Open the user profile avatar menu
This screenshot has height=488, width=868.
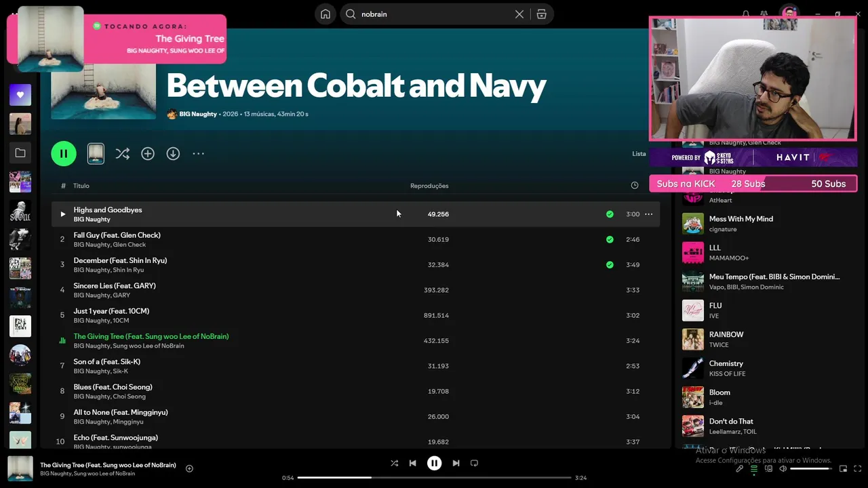pos(789,14)
